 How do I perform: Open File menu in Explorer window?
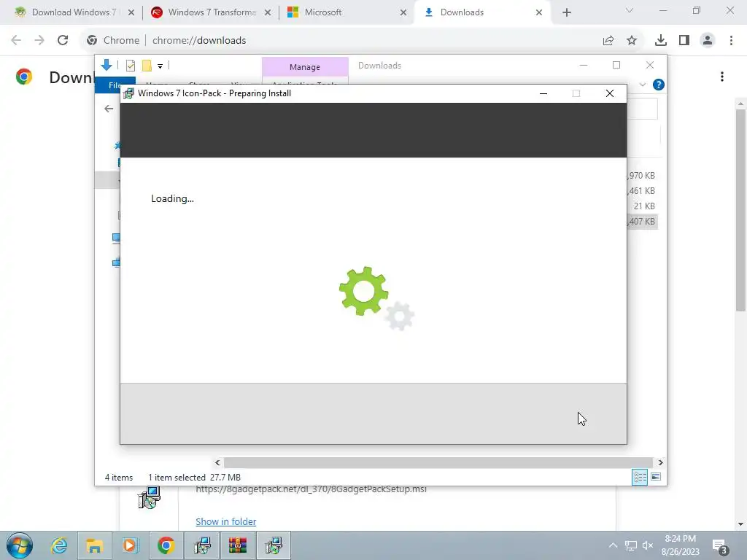coord(115,85)
